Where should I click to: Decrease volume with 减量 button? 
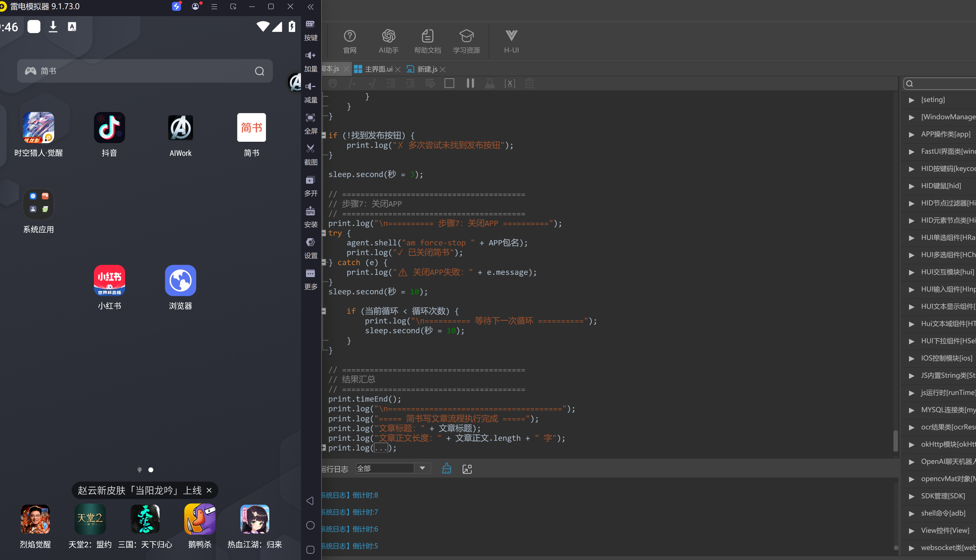tap(311, 93)
